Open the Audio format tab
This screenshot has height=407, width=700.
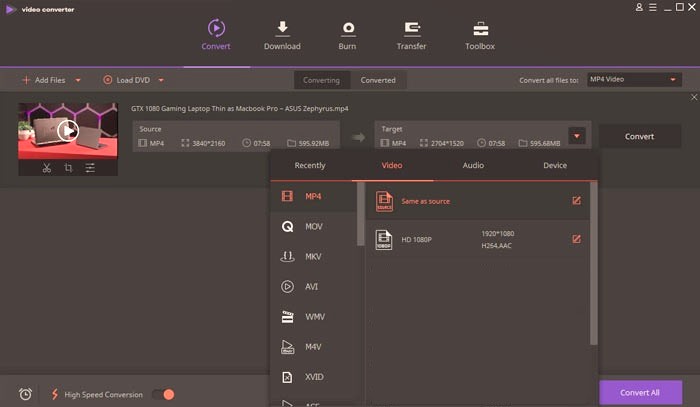coord(473,165)
